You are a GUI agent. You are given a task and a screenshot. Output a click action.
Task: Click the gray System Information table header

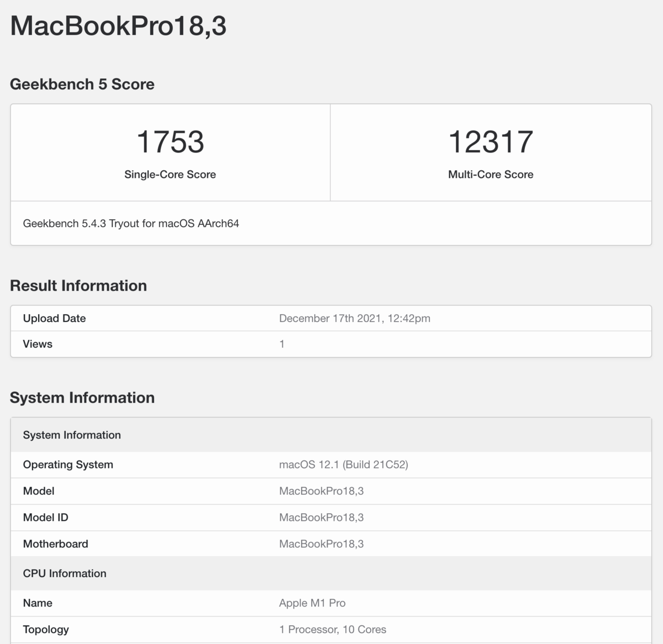tap(331, 435)
